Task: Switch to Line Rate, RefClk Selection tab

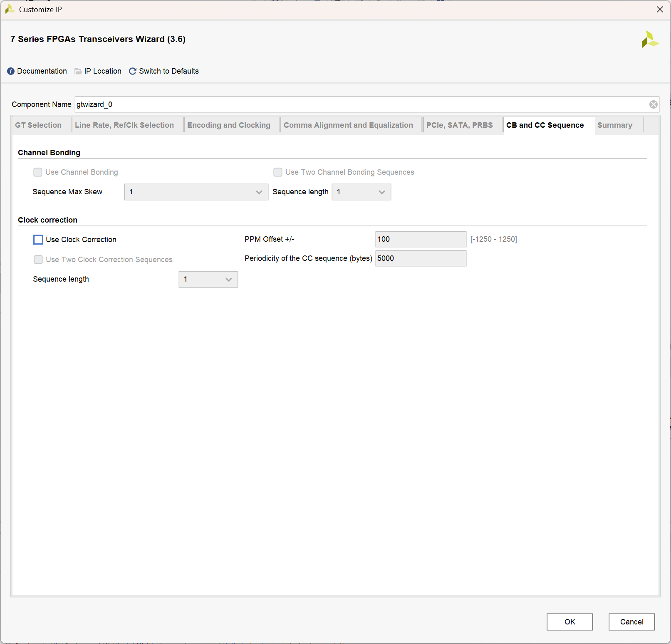Action: 124,125
